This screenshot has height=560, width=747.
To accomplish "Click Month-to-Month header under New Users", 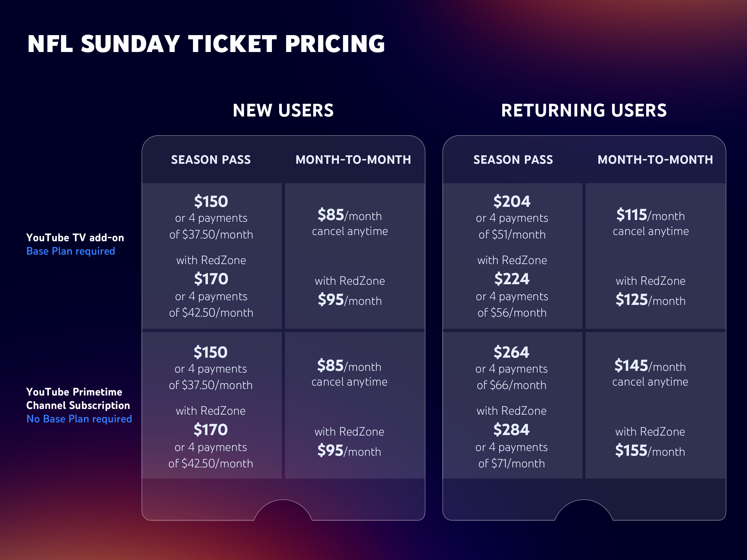I will point(353,160).
